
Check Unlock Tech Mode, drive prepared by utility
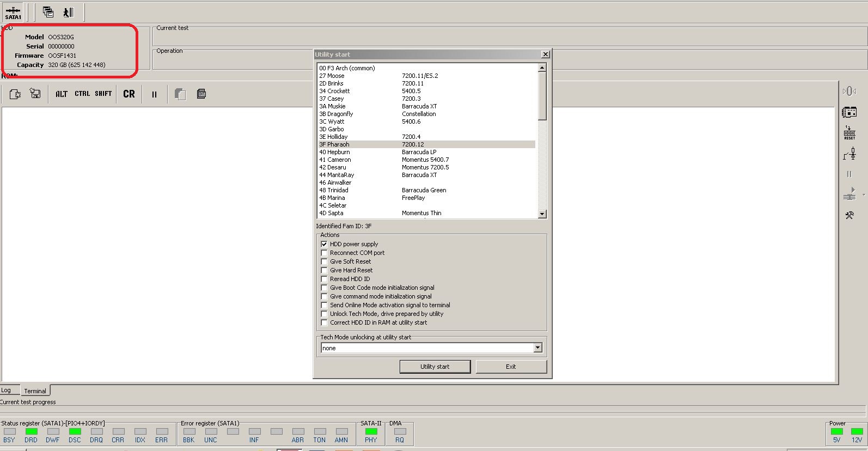pos(324,314)
